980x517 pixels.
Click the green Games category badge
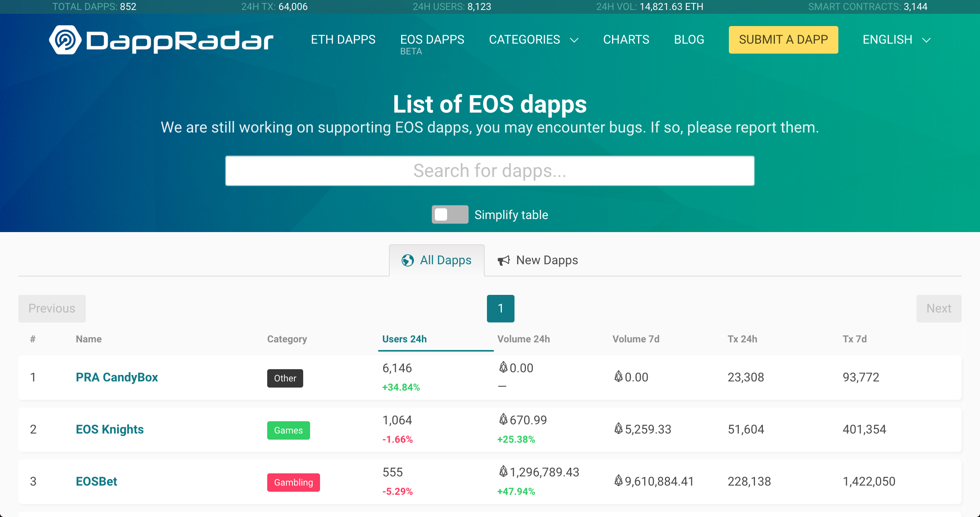point(289,430)
